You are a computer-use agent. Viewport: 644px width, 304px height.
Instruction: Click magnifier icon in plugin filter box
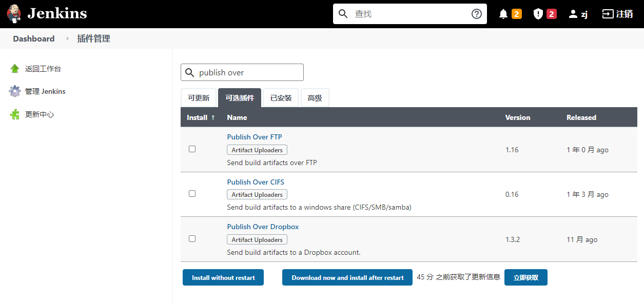pyautogui.click(x=190, y=72)
